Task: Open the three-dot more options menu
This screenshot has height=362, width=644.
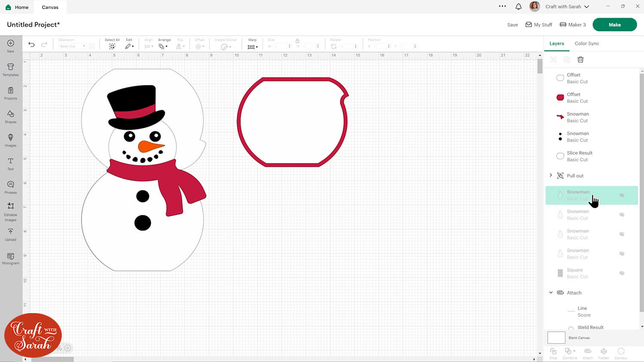Action: (x=502, y=6)
